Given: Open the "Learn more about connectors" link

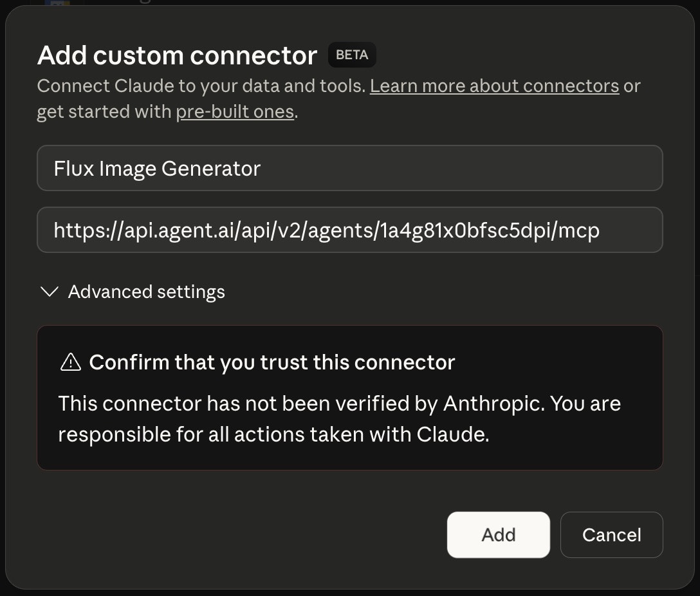Looking at the screenshot, I should pos(493,86).
